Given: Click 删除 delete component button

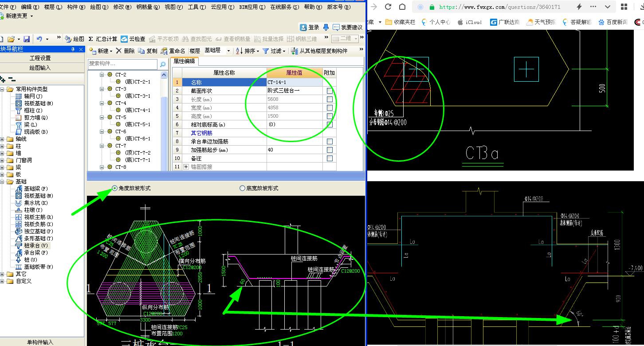Looking at the screenshot, I should click(126, 51).
